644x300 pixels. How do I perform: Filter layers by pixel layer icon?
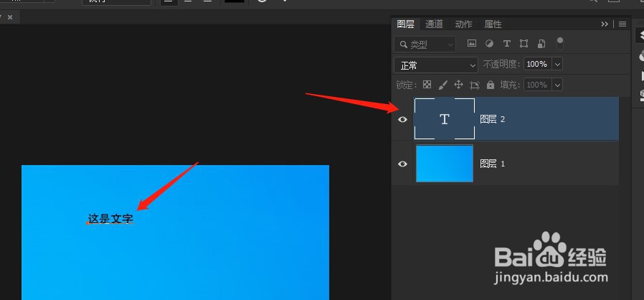[x=472, y=44]
